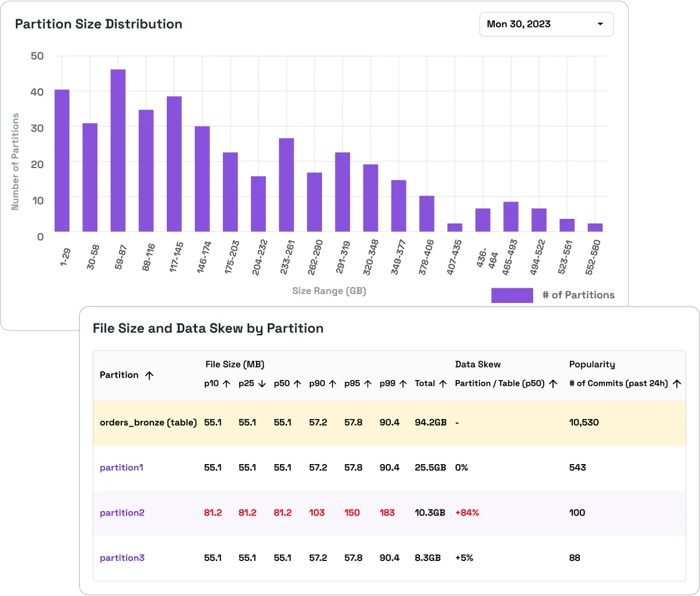This screenshot has height=596, width=700.
Task: Sort by # of Commits arrow
Action: pos(677,384)
